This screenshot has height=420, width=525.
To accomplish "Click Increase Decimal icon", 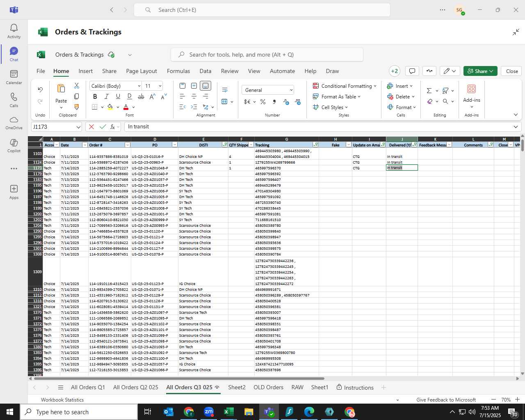I will [286, 102].
